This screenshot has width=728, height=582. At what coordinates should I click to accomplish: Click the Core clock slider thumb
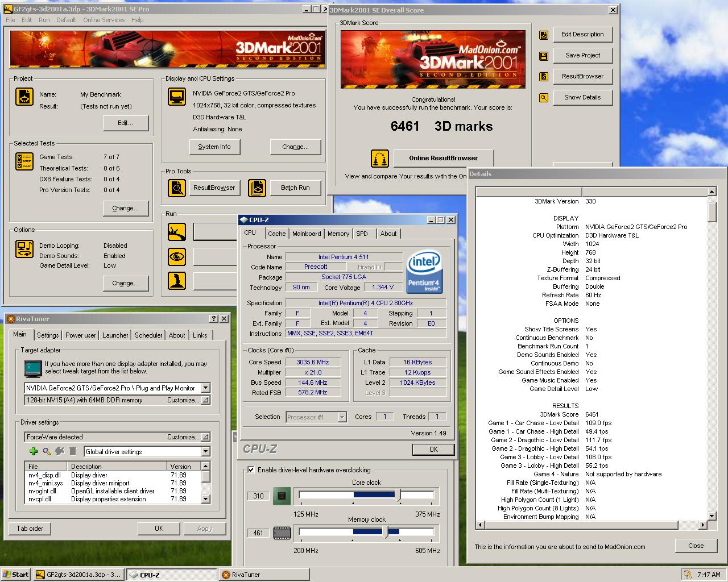coord(399,495)
